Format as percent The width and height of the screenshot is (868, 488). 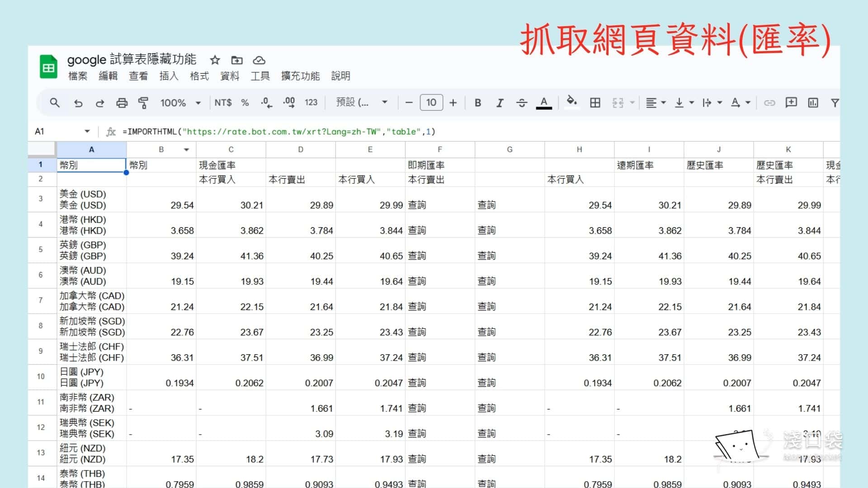coord(245,103)
